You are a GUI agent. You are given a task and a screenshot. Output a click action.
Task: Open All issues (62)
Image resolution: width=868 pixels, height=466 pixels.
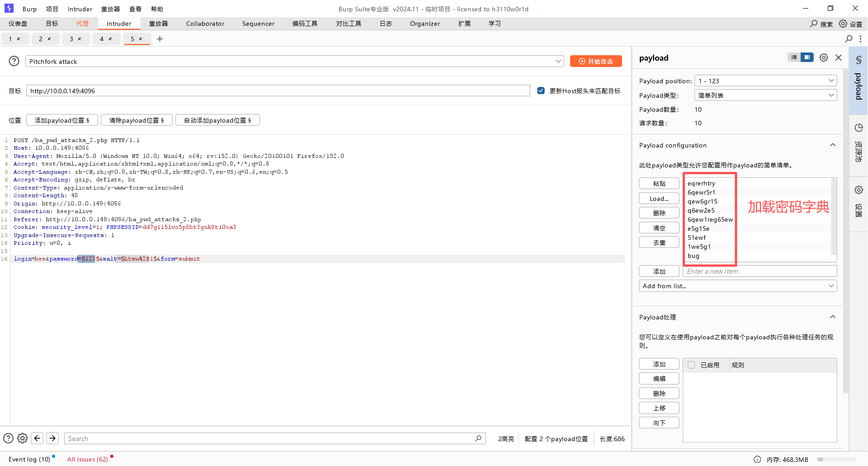tap(88, 459)
